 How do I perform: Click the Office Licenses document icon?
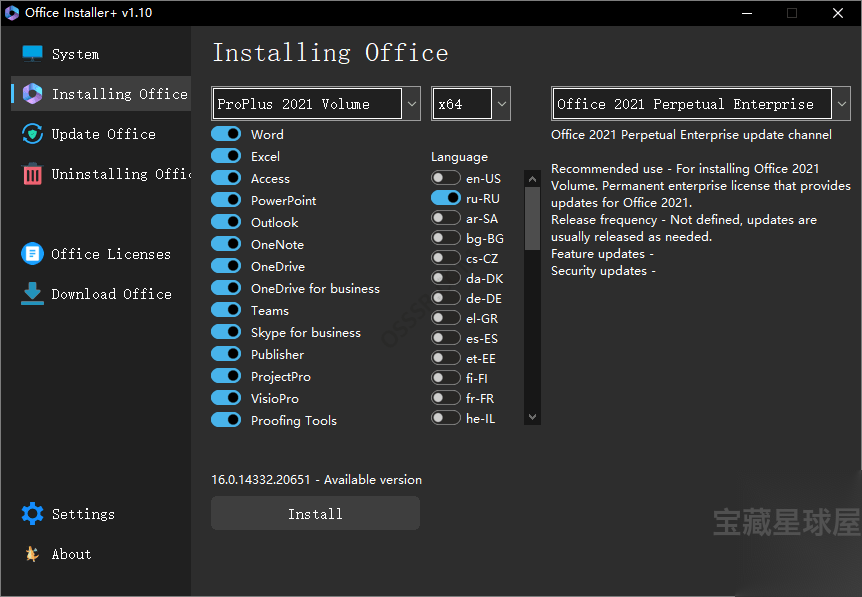click(32, 253)
